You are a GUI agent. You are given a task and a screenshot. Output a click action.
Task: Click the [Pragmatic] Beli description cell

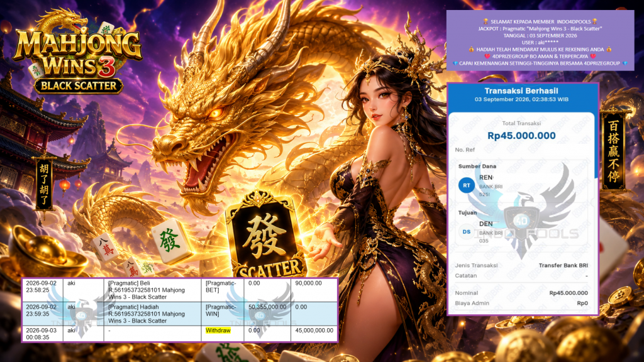152,290
